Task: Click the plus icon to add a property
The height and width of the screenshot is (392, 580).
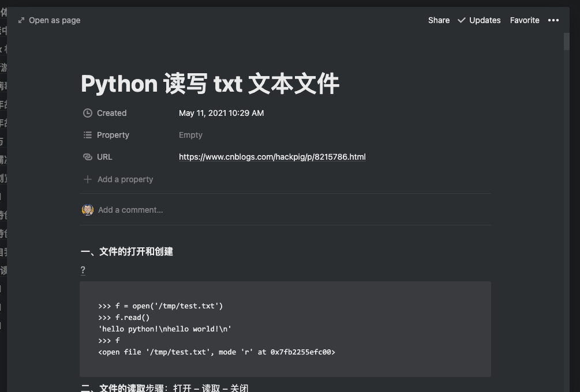Action: point(87,179)
